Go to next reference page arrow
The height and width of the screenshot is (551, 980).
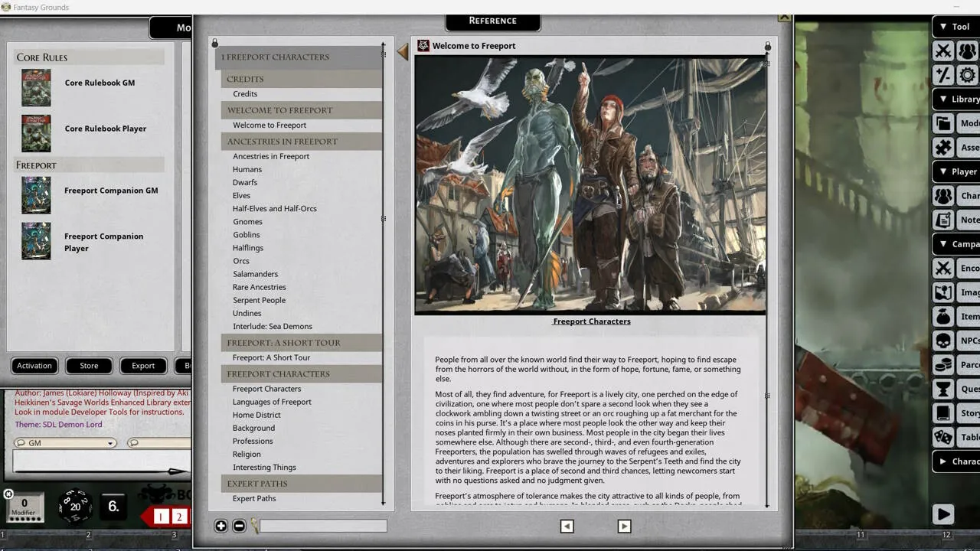click(624, 526)
